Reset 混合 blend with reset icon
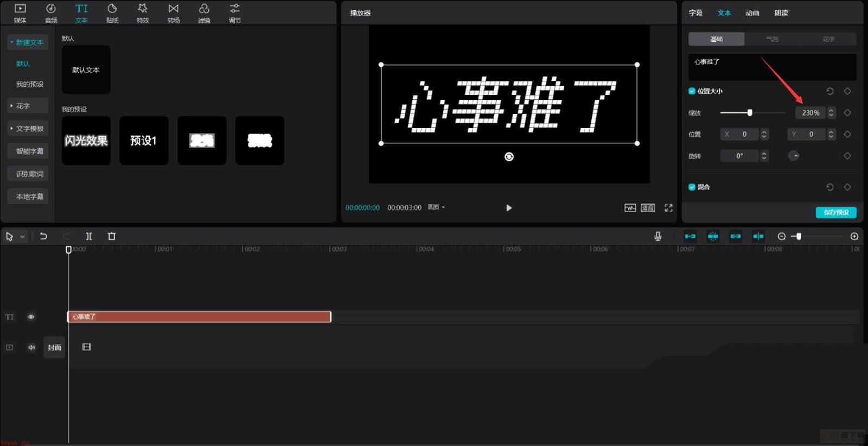Screen dimensions: 868x446 (829, 187)
